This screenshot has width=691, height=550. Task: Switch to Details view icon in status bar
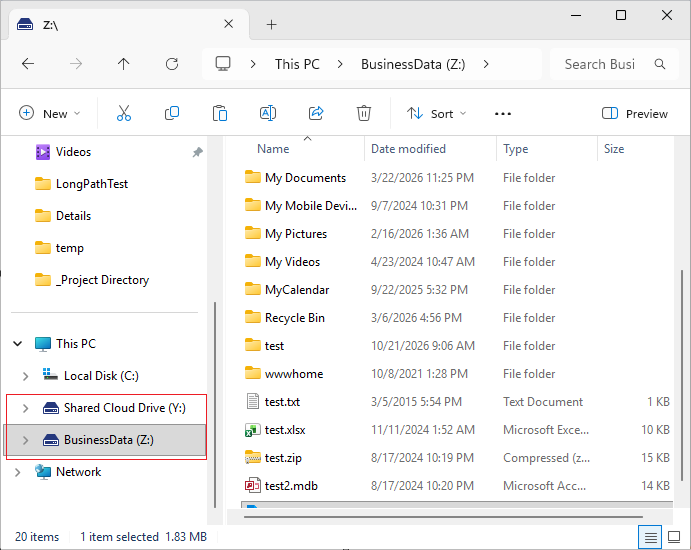(650, 537)
